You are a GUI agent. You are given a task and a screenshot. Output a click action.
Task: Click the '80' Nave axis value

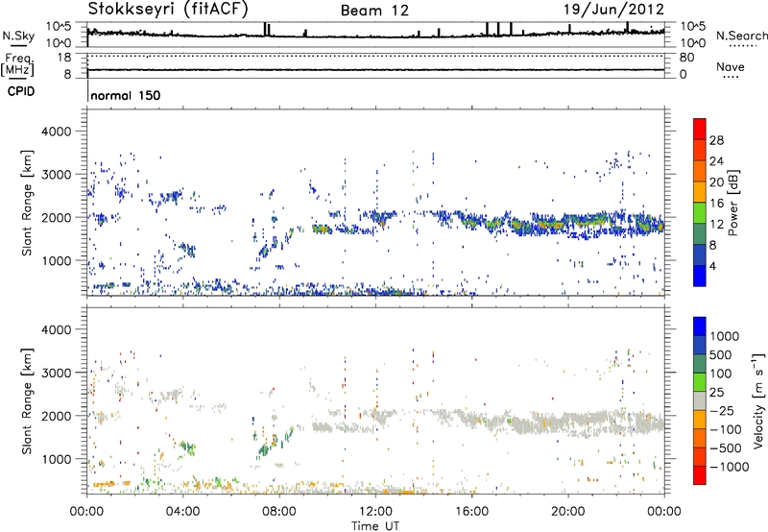[686, 58]
